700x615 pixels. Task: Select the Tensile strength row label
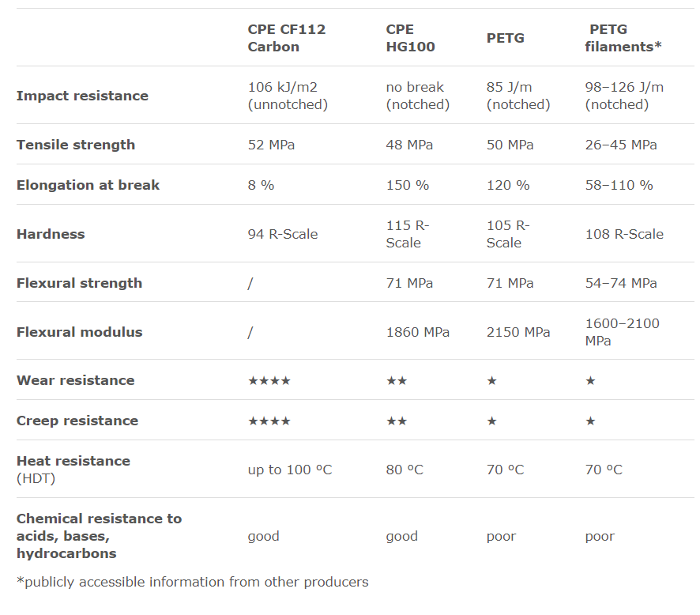(x=76, y=145)
